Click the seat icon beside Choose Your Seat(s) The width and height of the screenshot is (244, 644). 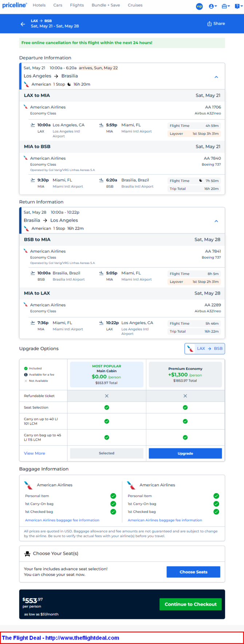pos(27,554)
